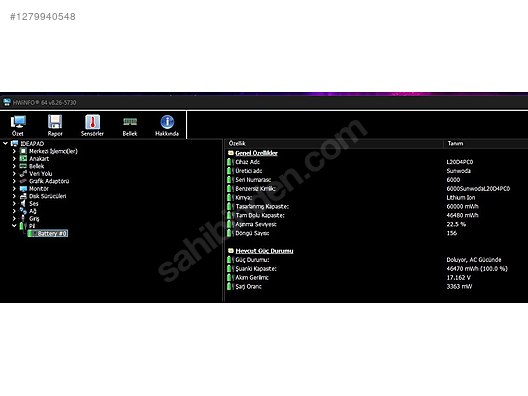Screen dimensions: 528x396
Task: Select the Seri Numarası row label
Action: tap(253, 180)
